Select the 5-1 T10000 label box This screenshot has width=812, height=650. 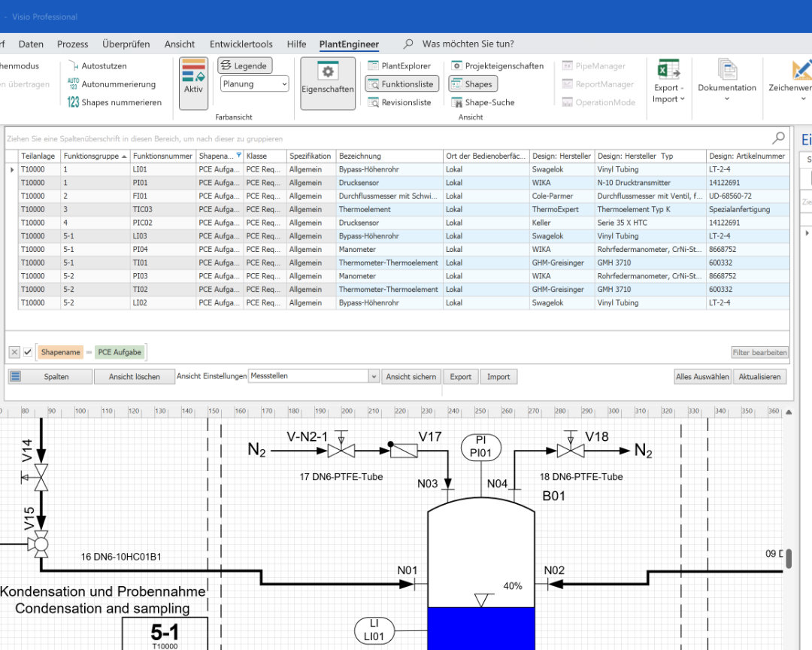[x=165, y=634]
